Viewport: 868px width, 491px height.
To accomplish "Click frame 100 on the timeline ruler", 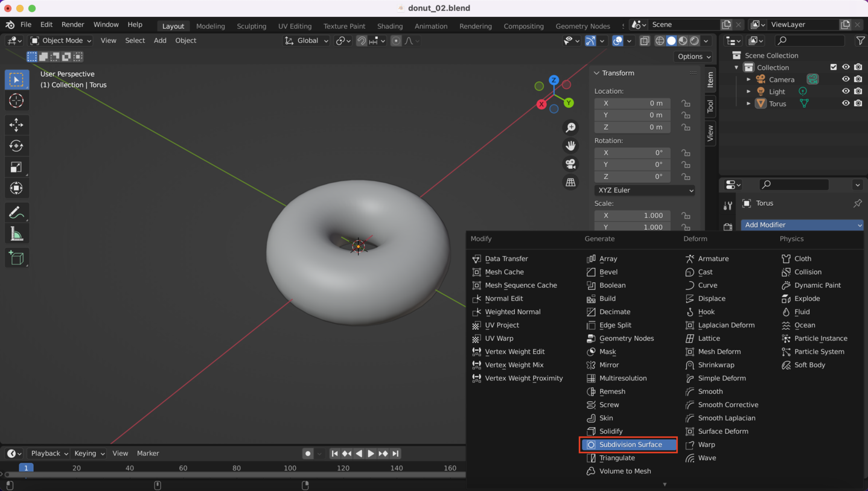I will click(290, 467).
